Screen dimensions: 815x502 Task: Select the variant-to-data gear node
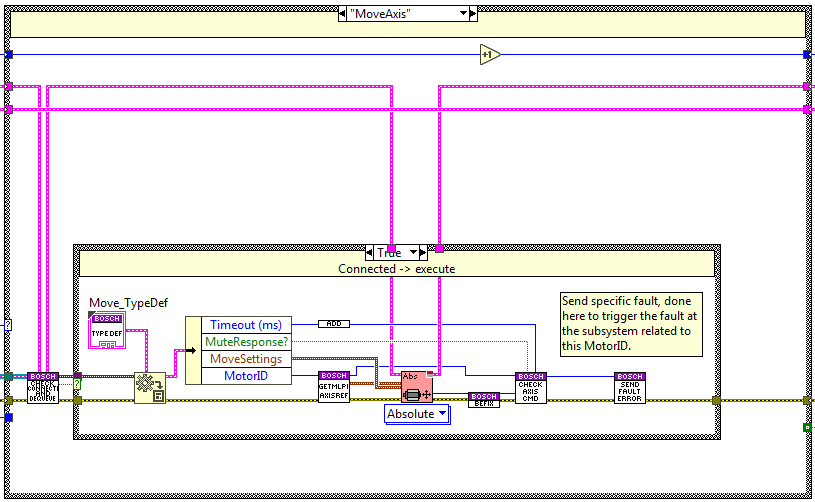coord(150,388)
